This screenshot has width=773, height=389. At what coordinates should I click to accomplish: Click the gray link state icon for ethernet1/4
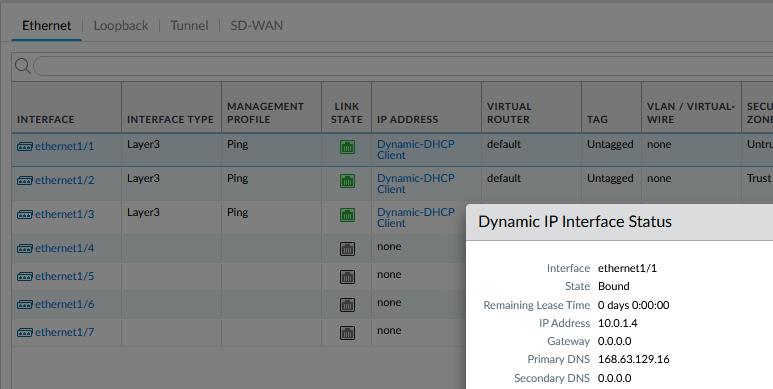348,249
